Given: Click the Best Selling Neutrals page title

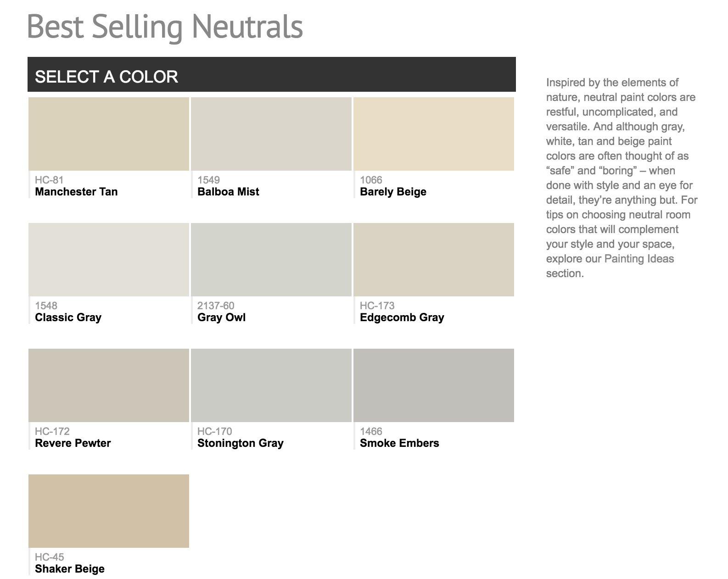Looking at the screenshot, I should 165,28.
